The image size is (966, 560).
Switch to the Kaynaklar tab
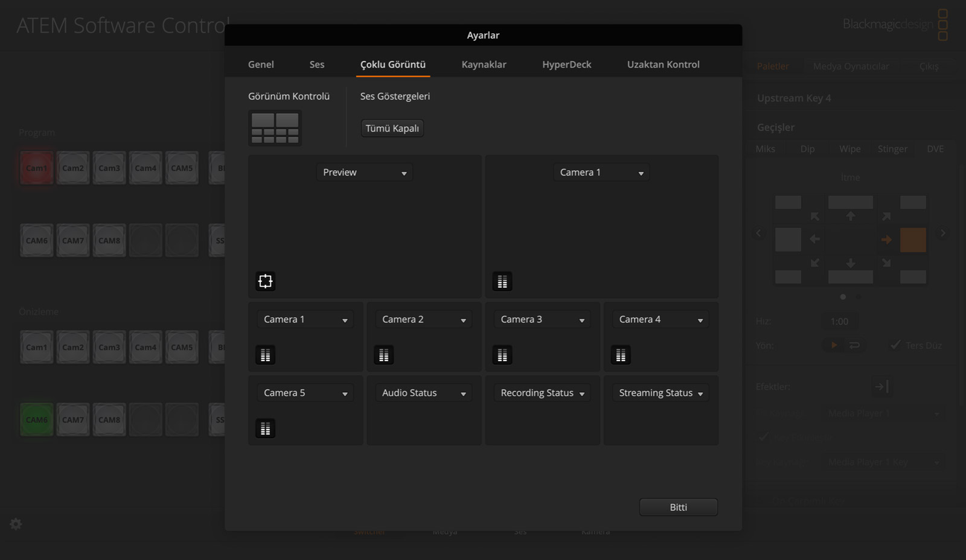tap(484, 65)
